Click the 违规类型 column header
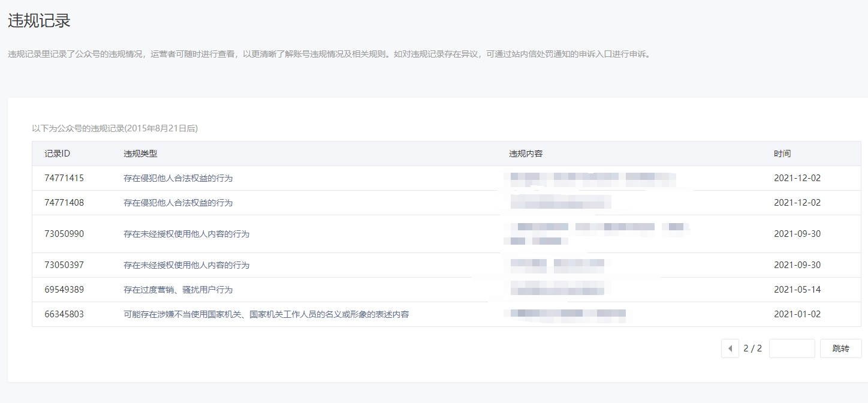This screenshot has height=403, width=868. pyautogui.click(x=140, y=154)
